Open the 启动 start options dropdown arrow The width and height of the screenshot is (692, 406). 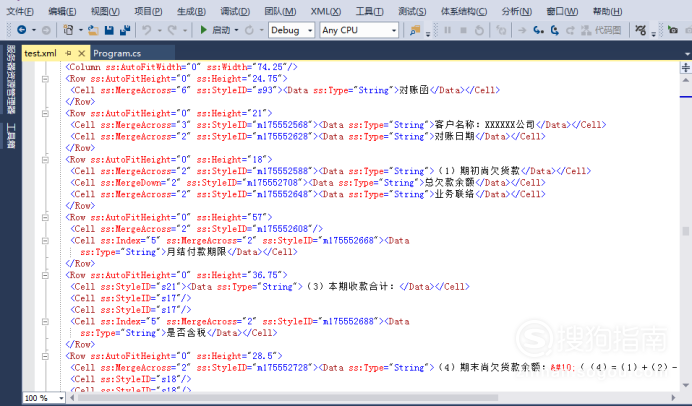(236, 30)
